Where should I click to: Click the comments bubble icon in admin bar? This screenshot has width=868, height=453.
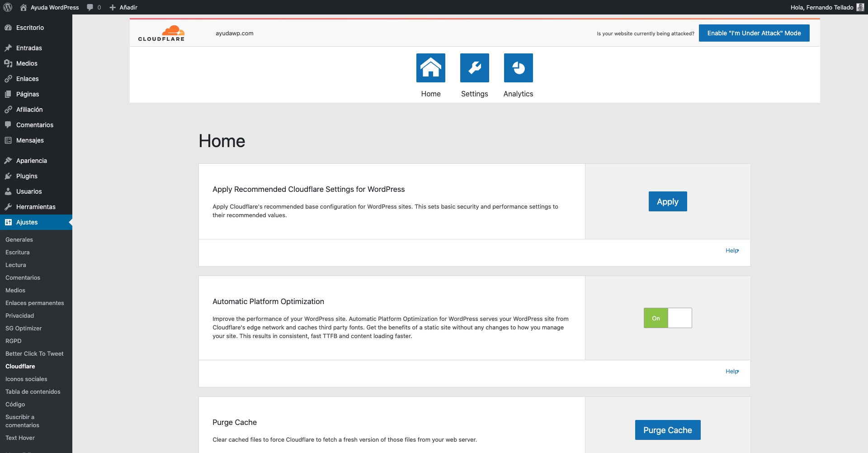click(x=90, y=7)
